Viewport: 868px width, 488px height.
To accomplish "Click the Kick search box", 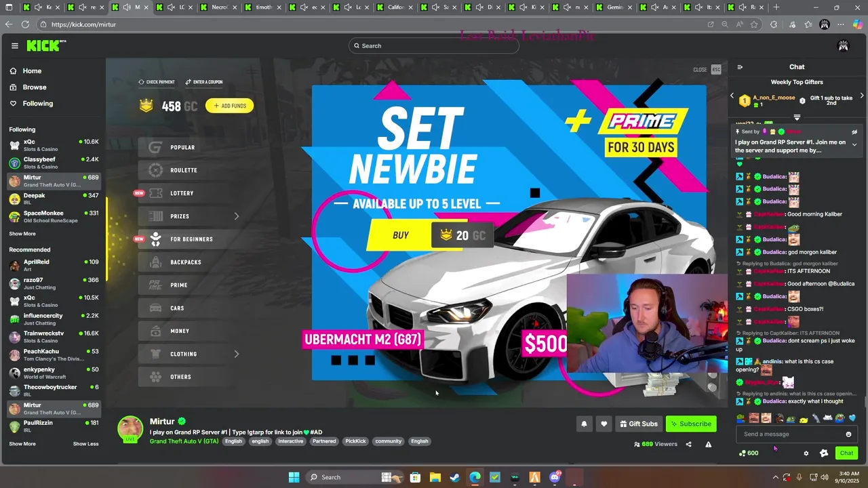I will click(433, 45).
